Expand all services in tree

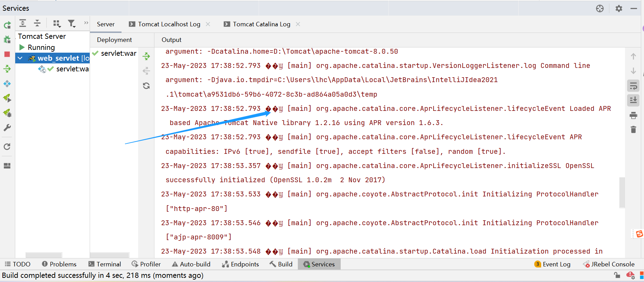(x=23, y=23)
